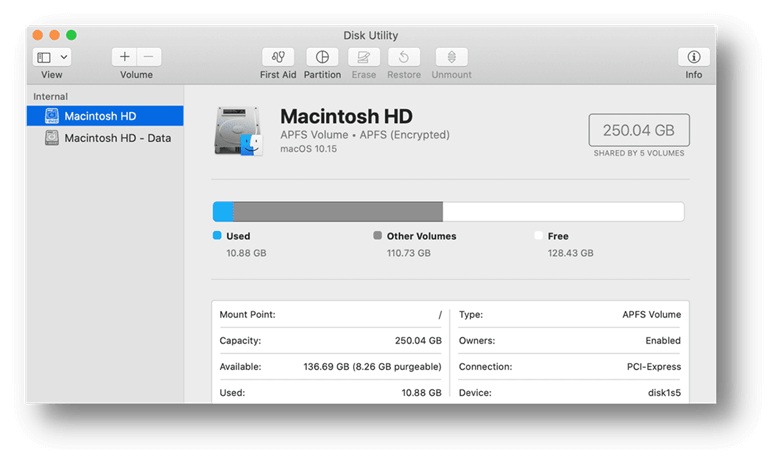The image size is (775, 463).
Task: Click the Unmount toolbar icon
Action: 451,57
